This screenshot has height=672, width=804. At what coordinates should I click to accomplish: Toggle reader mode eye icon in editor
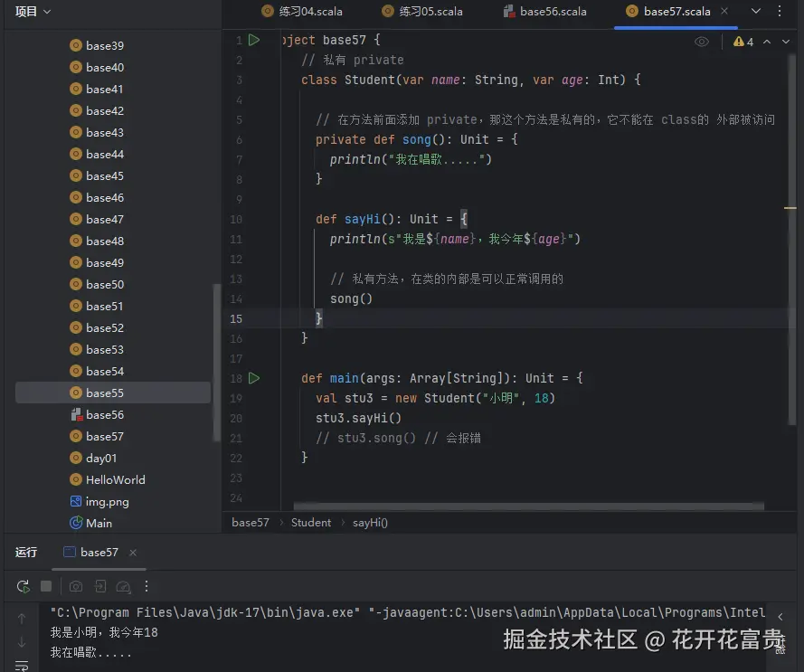702,43
